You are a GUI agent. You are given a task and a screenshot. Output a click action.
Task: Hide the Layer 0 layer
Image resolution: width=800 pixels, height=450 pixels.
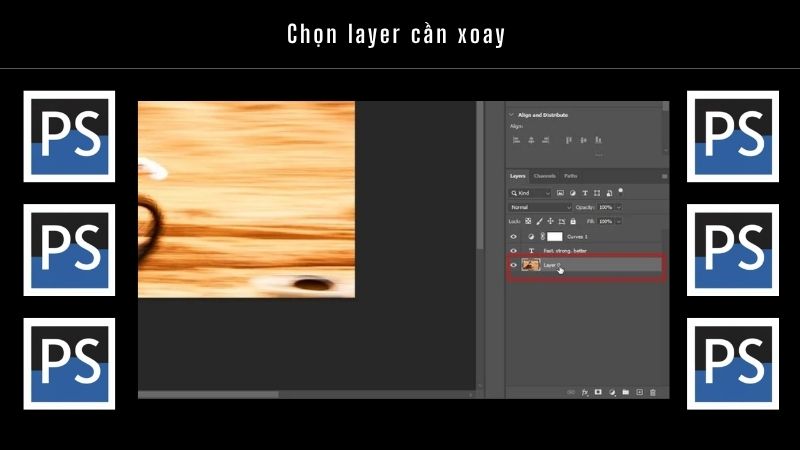[514, 265]
